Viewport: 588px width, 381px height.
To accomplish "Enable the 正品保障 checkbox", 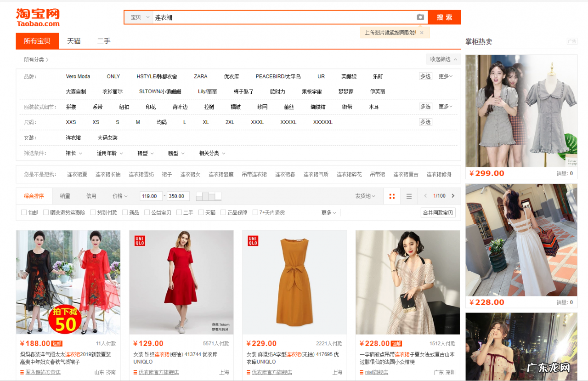I will click(x=223, y=212).
